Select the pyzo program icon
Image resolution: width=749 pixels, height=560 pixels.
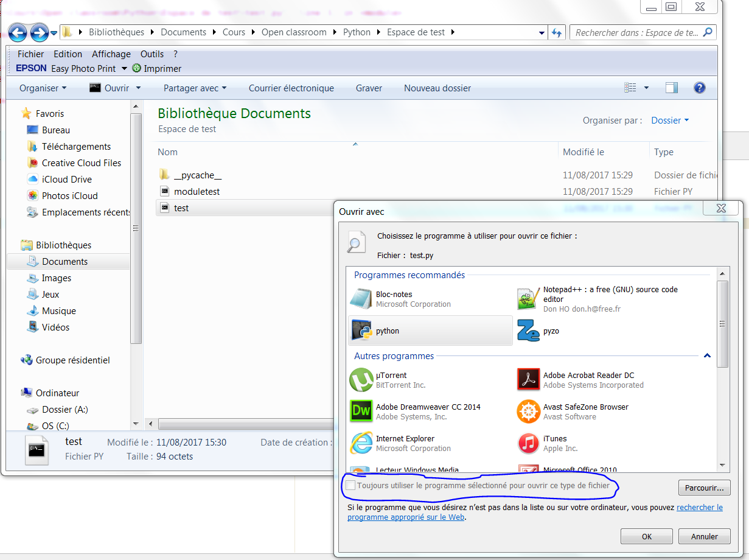tap(528, 331)
